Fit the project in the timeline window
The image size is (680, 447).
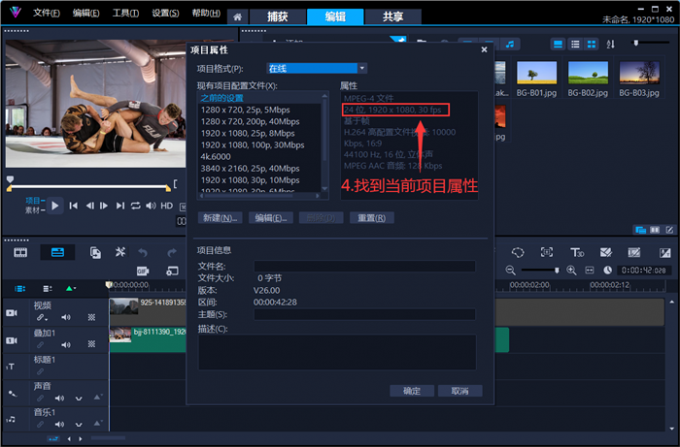pyautogui.click(x=590, y=271)
